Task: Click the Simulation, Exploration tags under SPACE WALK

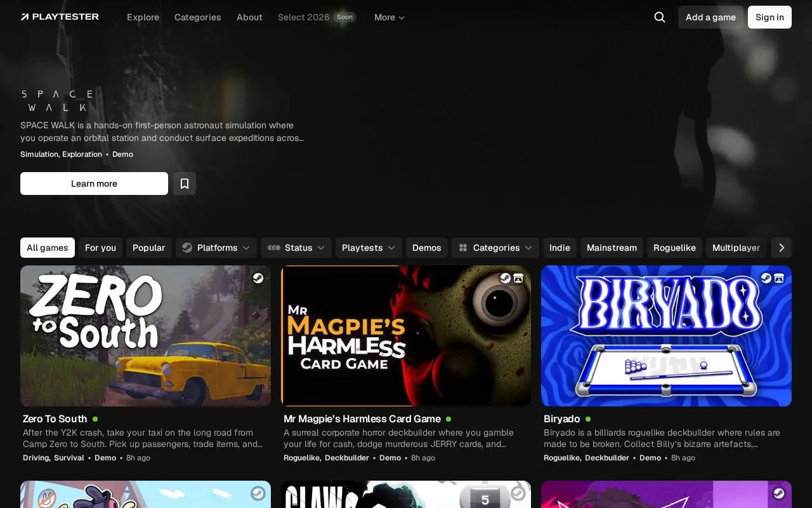Action: pyautogui.click(x=61, y=154)
